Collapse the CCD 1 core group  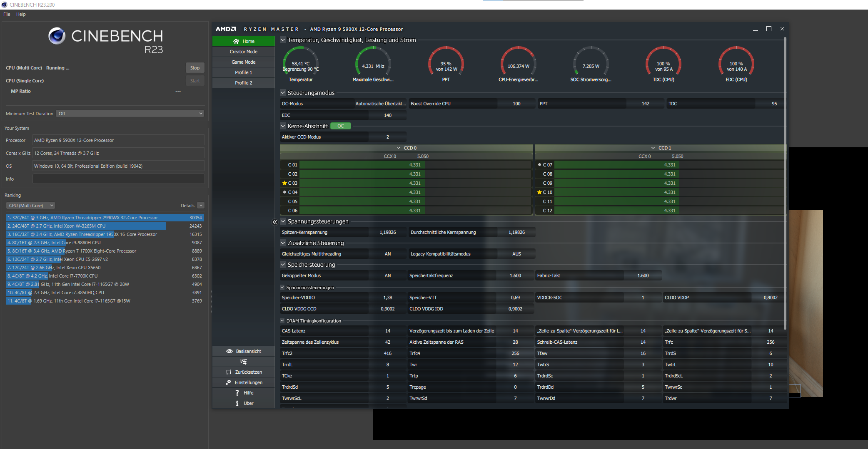[653, 148]
